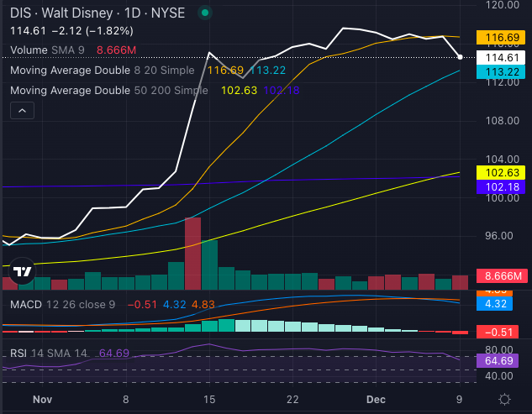The width and height of the screenshot is (532, 414).
Task: Click the yellow 102.63 price axis label
Action: coord(499,172)
